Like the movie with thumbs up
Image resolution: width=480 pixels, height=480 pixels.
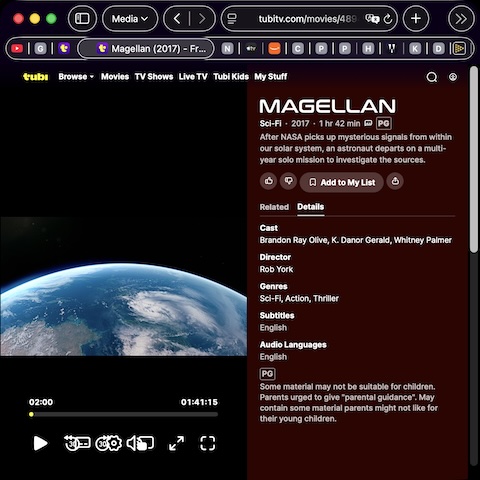(269, 181)
